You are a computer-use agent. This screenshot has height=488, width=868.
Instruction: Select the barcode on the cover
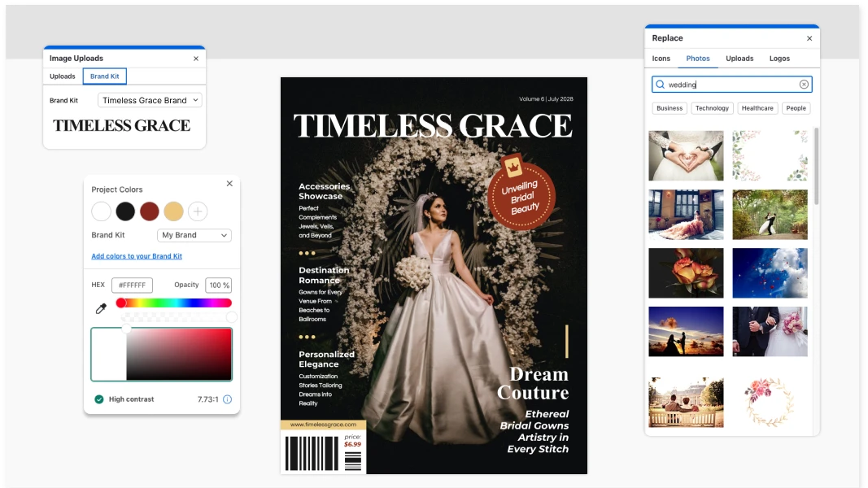(312, 454)
